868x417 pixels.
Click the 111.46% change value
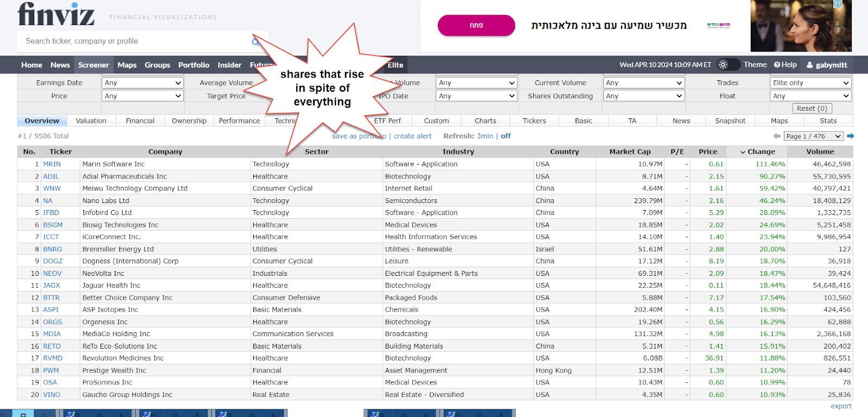(770, 164)
